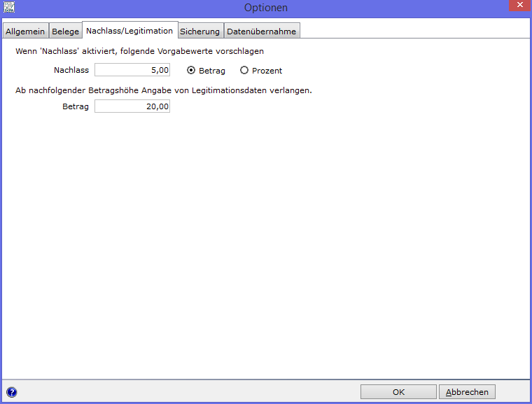Click the Abbrechen button
The image size is (532, 404).
(x=467, y=392)
